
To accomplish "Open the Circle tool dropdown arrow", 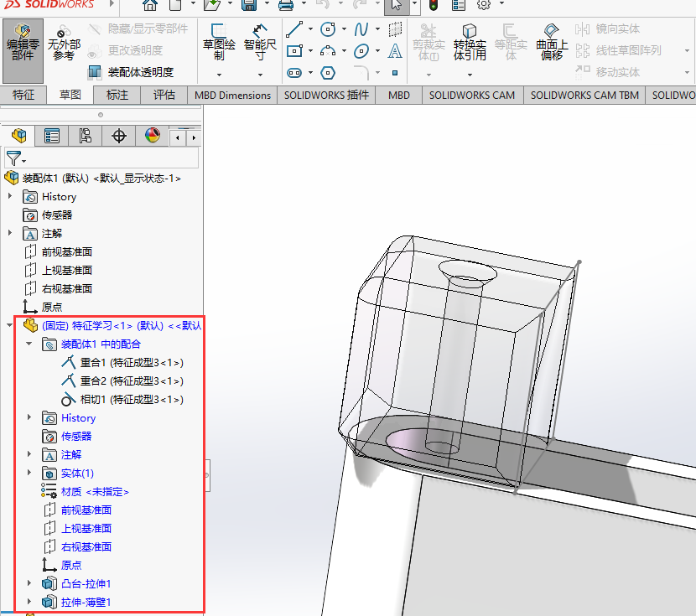I will [x=344, y=29].
